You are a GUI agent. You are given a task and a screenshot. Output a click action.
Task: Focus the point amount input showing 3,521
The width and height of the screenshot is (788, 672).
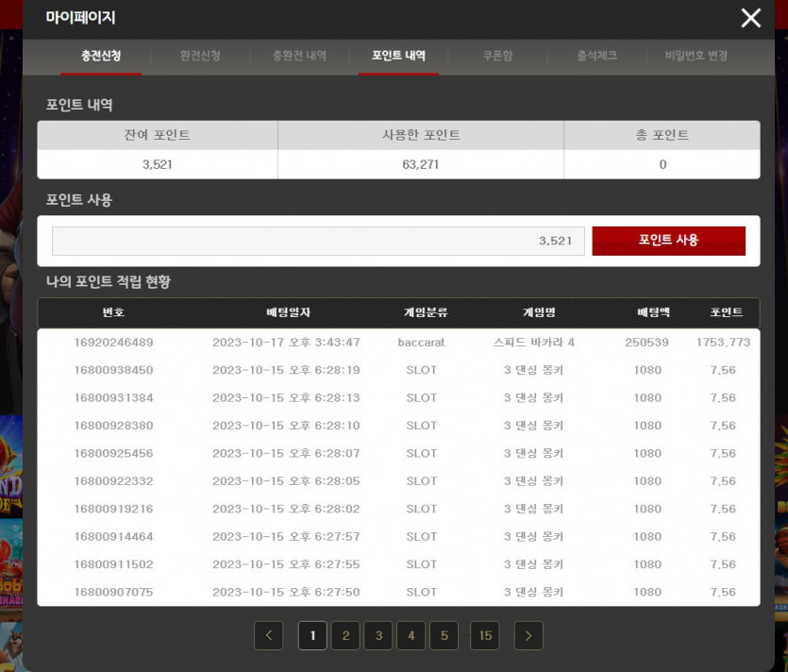click(x=318, y=241)
